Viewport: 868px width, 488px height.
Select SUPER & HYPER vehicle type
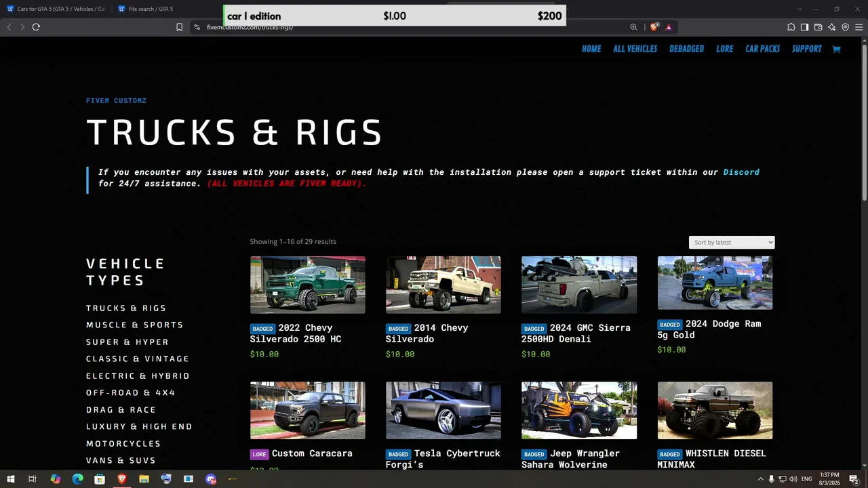click(127, 342)
